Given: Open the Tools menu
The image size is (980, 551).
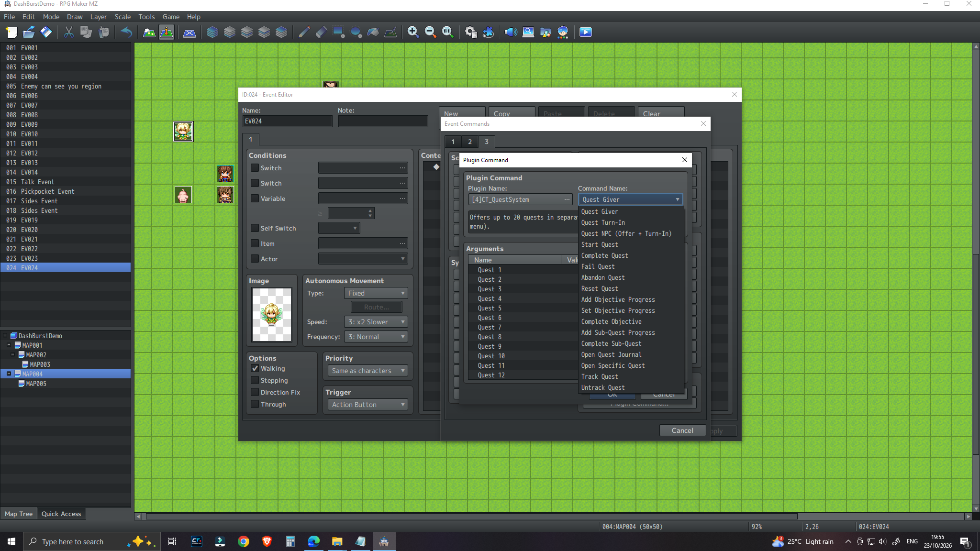Looking at the screenshot, I should click(x=146, y=17).
